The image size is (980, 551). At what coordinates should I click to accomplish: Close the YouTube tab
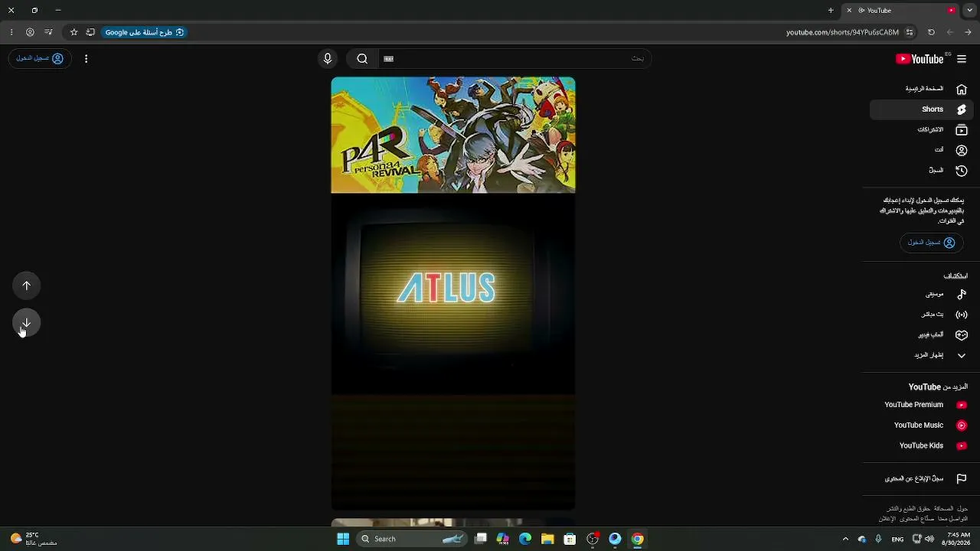(849, 11)
